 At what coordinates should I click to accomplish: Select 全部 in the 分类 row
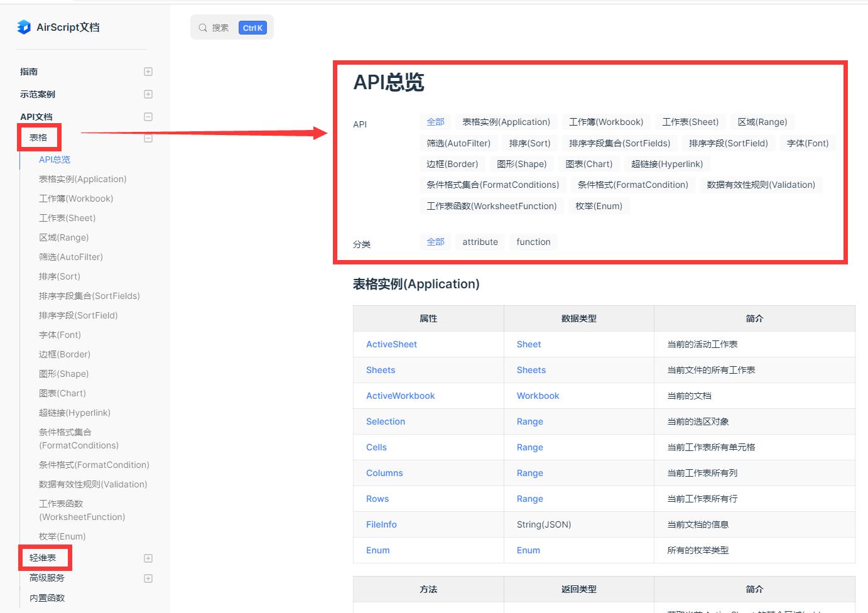[x=435, y=242]
